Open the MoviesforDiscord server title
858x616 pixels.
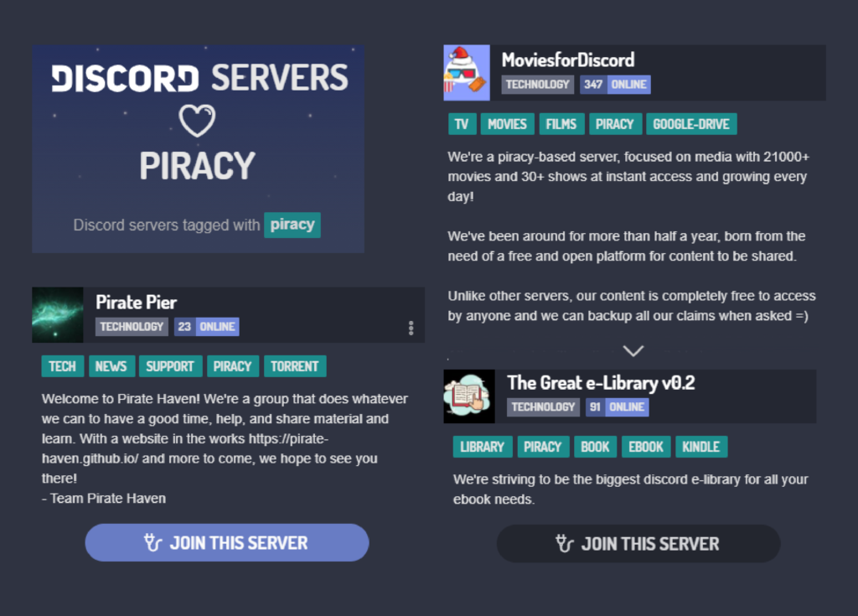[568, 60]
